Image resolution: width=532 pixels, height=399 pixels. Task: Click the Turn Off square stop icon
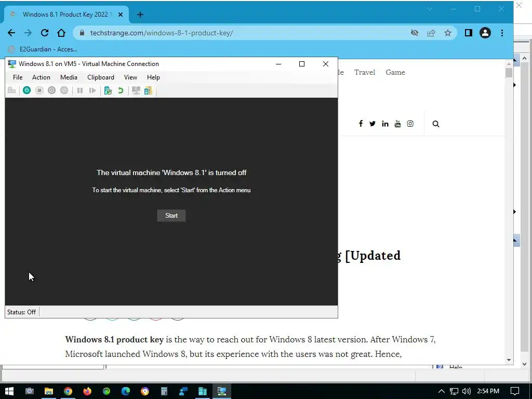point(39,90)
